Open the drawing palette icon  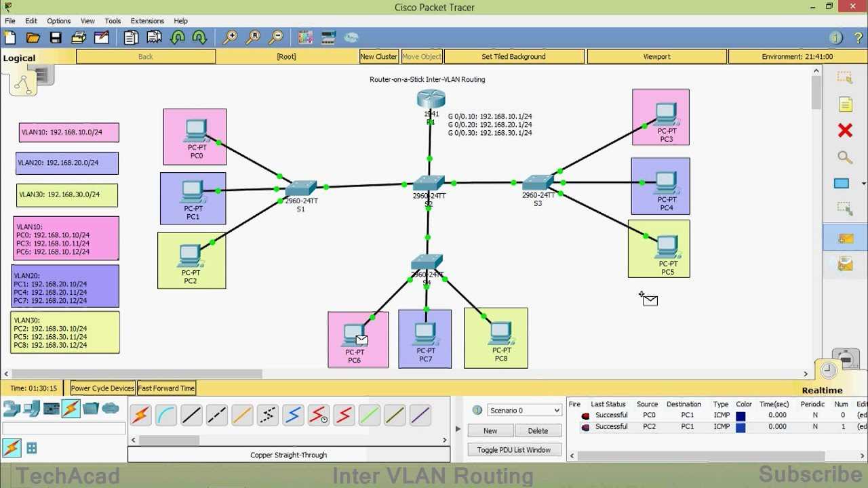[305, 38]
